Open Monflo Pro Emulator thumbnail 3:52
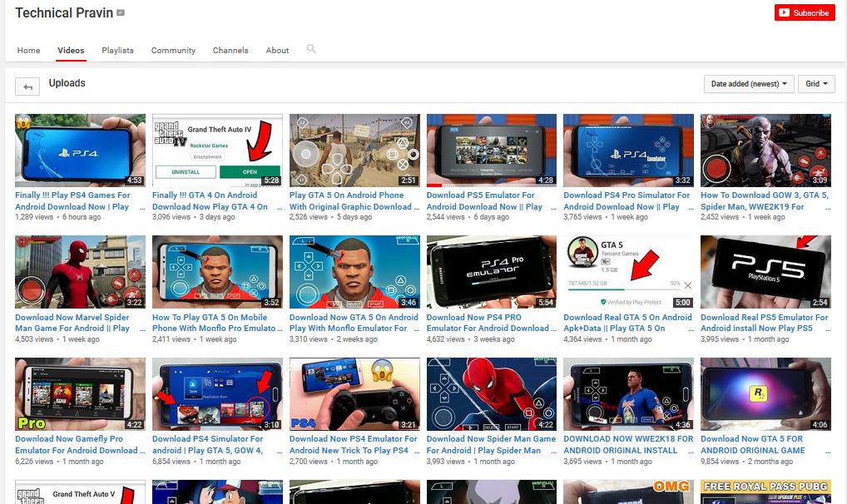The width and height of the screenshot is (847, 504). 217,272
